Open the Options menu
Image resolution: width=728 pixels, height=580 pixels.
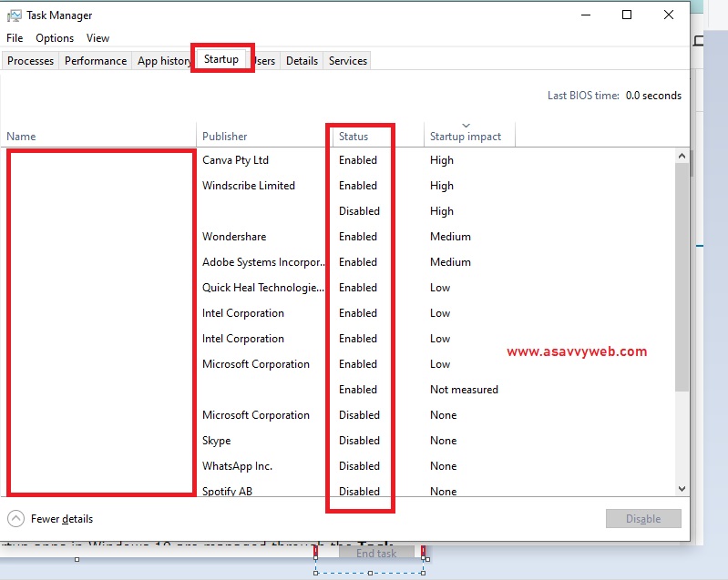pyautogui.click(x=55, y=38)
